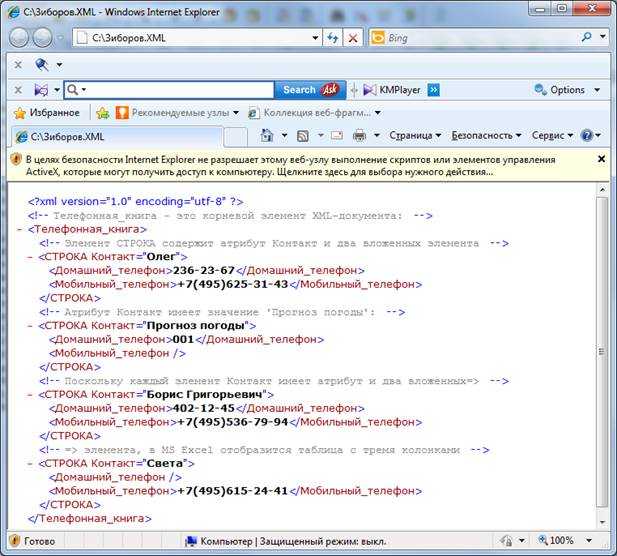
Task: Click the scroll down arrow of page
Action: tap(602, 522)
